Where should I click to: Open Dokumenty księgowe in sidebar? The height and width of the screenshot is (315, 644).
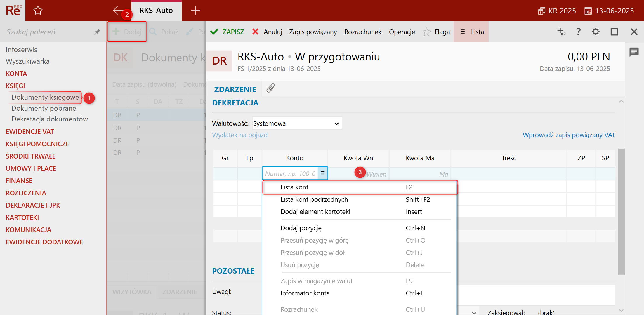pos(45,97)
